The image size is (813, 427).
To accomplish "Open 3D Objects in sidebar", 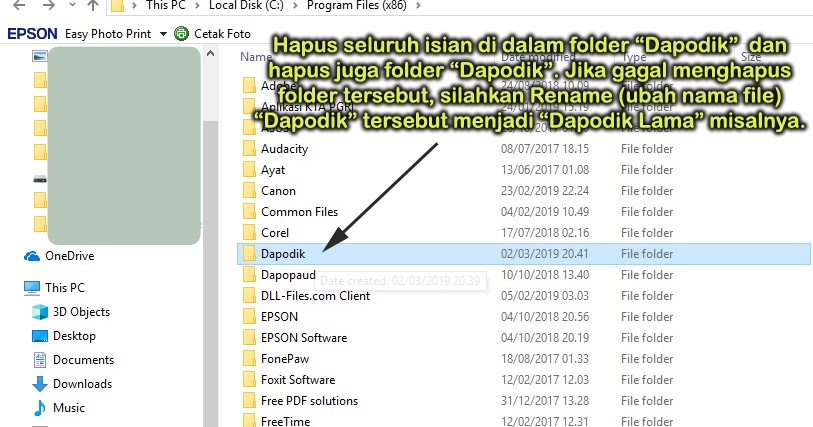I will (x=81, y=312).
